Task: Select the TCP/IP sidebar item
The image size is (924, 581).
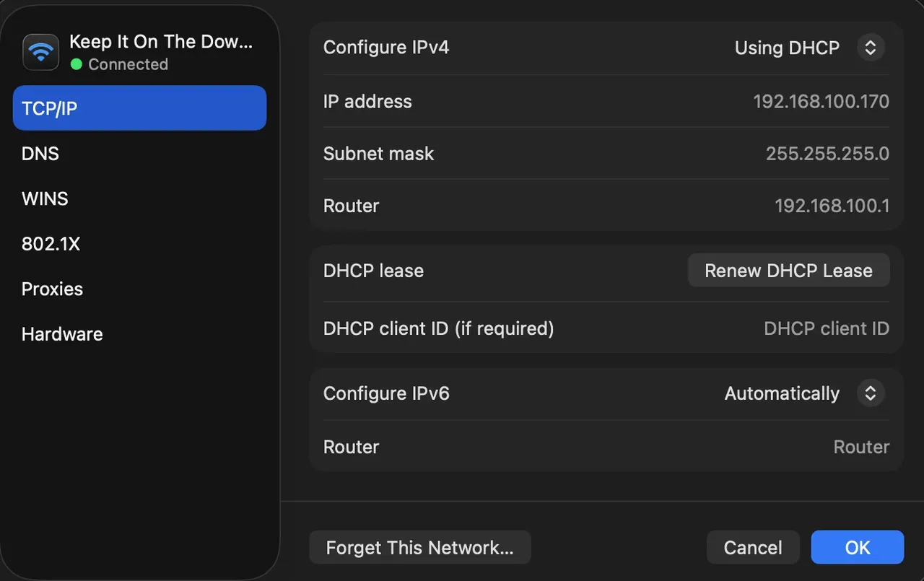Action: tap(50, 108)
